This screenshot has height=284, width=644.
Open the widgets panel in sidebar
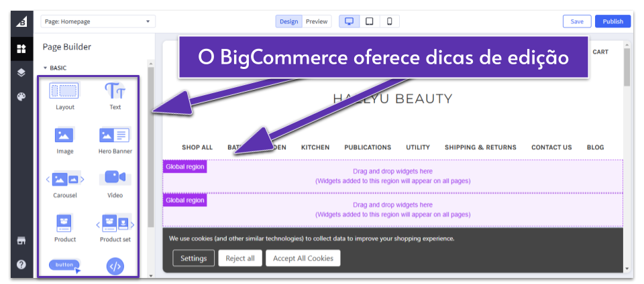pyautogui.click(x=21, y=49)
